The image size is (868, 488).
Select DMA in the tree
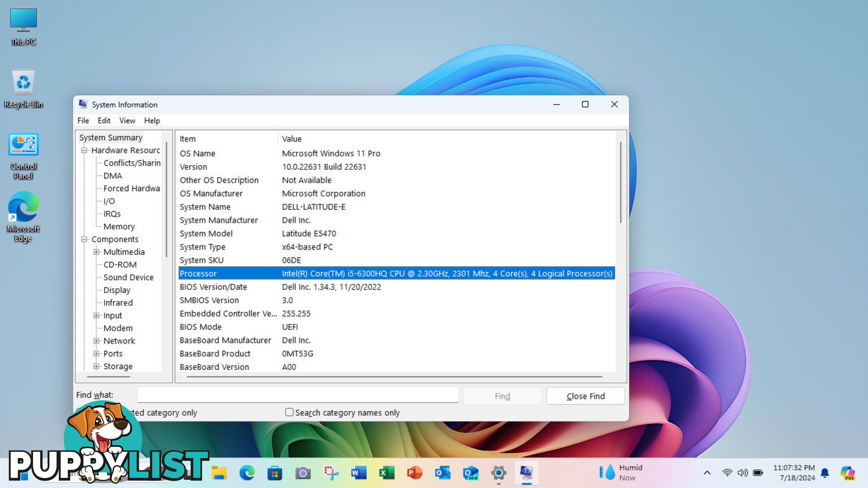[x=113, y=176]
